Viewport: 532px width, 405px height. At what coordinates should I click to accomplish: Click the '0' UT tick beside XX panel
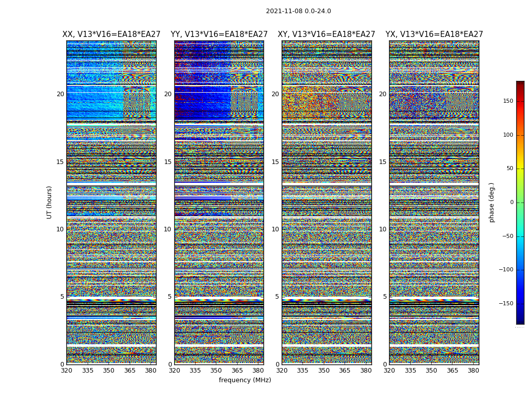pos(62,364)
